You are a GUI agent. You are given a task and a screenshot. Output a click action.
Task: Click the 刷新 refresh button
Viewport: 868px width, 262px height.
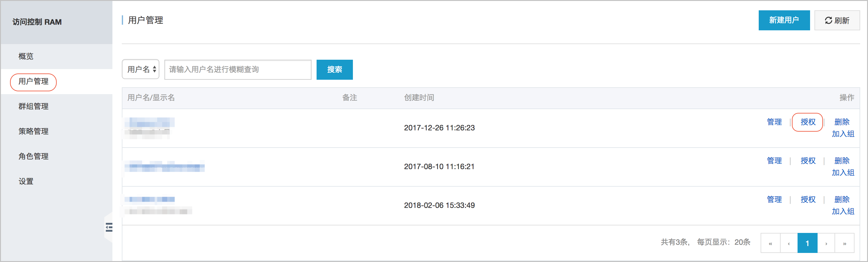pos(837,21)
